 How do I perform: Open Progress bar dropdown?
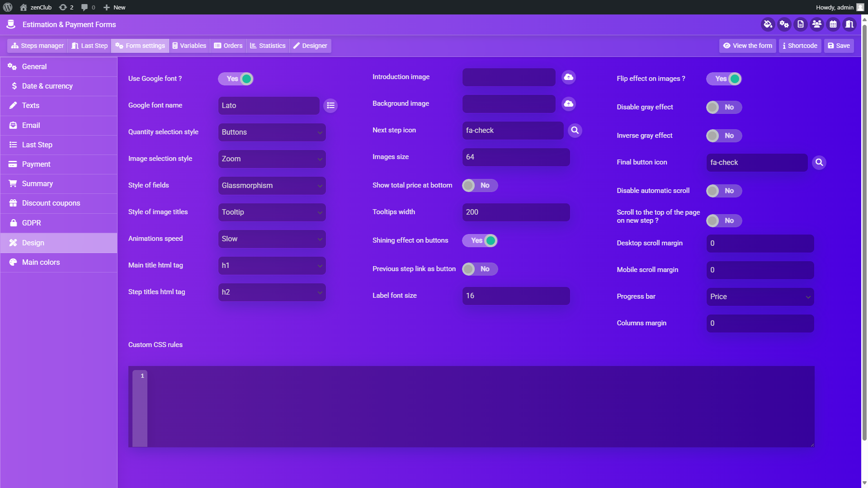point(760,297)
